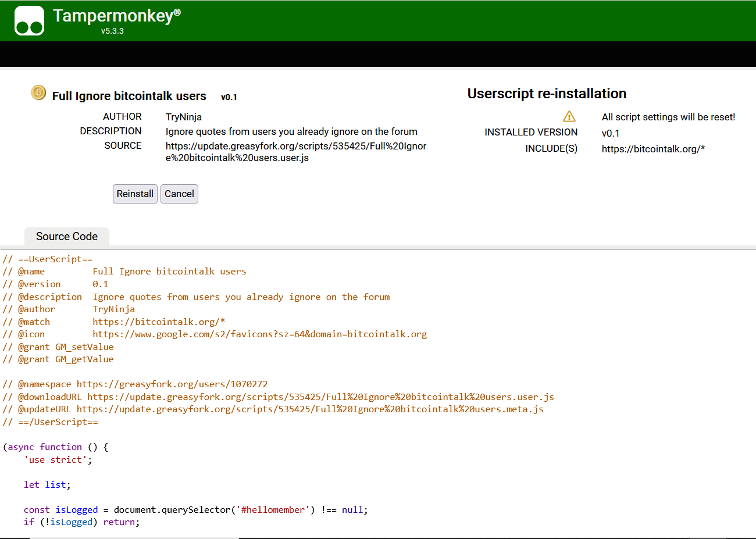The width and height of the screenshot is (756, 539).
Task: Click the installed version v0.1 value
Action: tap(611, 133)
